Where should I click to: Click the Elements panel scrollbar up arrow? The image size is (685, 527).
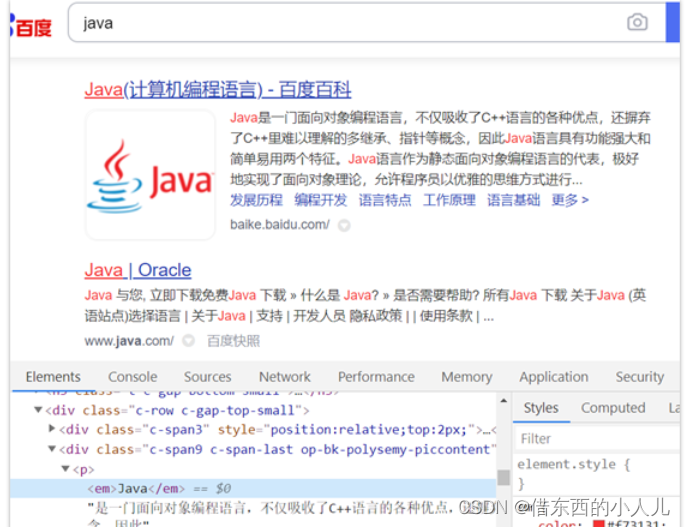click(503, 401)
